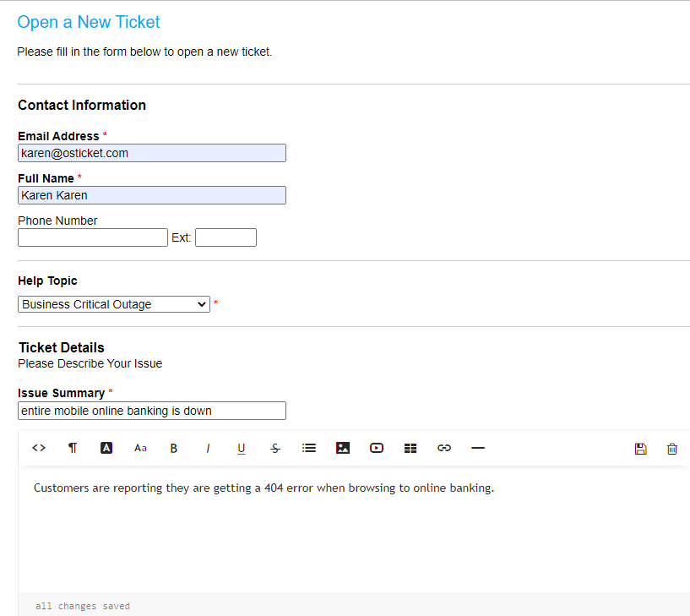
Task: Apply strikethrough formatting
Action: 275,449
